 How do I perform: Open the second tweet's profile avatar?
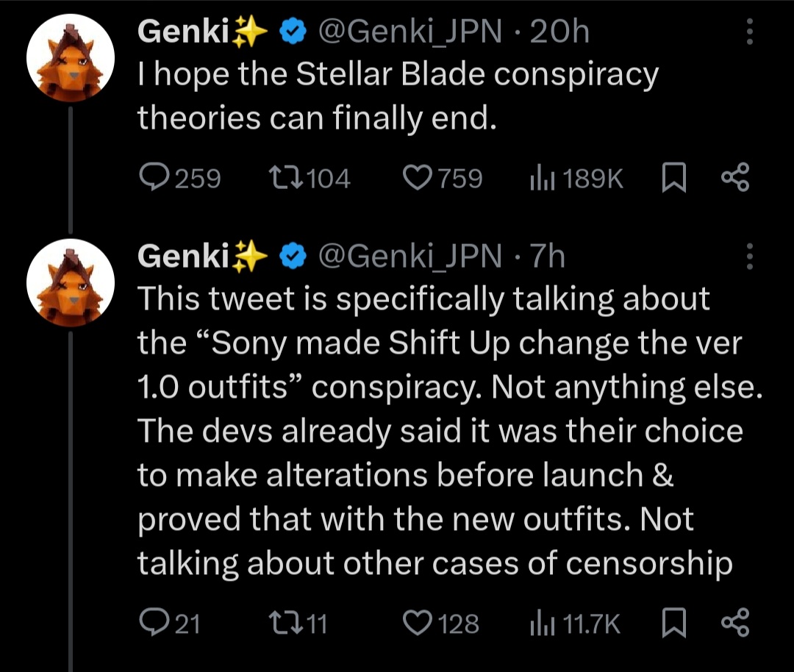coord(71,282)
